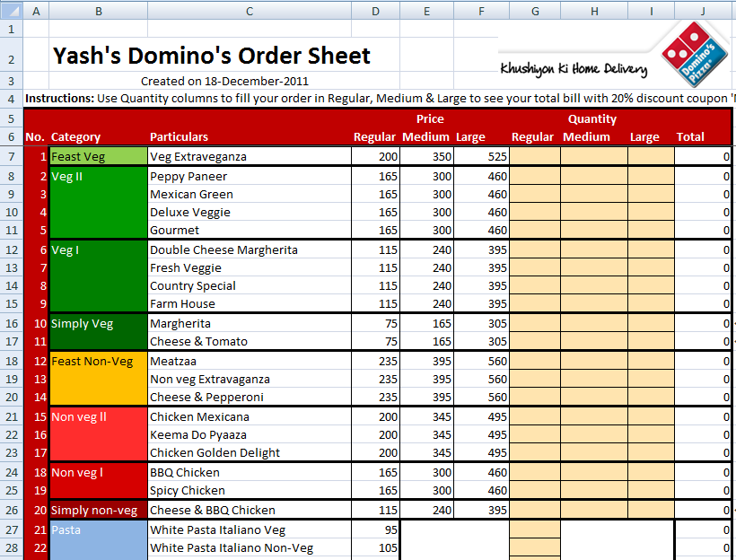Click Large quantity cell for Spicy Chicken

coord(651,491)
